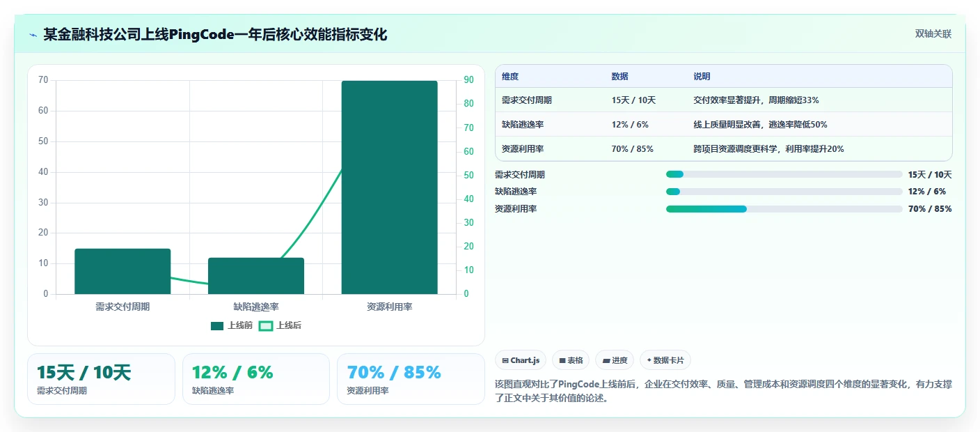Click the 表格 tag chip
980x432 pixels.
(571, 360)
